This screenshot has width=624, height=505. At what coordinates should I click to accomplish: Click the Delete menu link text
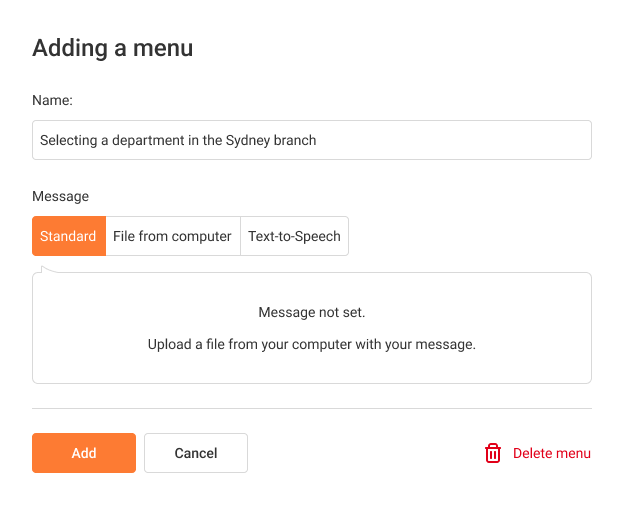(552, 453)
